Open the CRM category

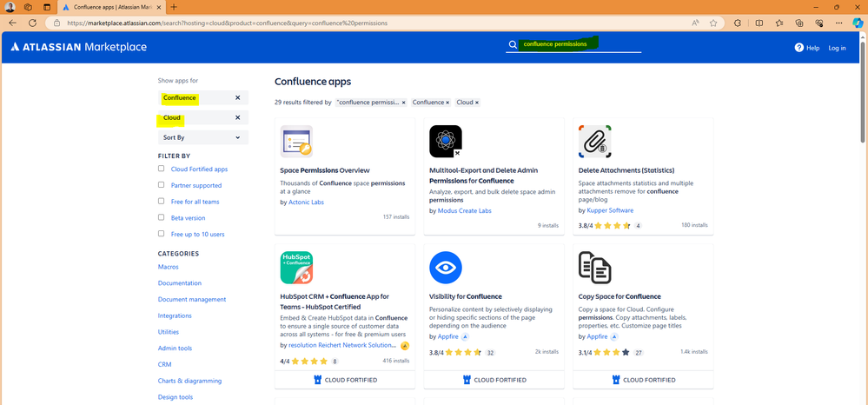tap(165, 364)
